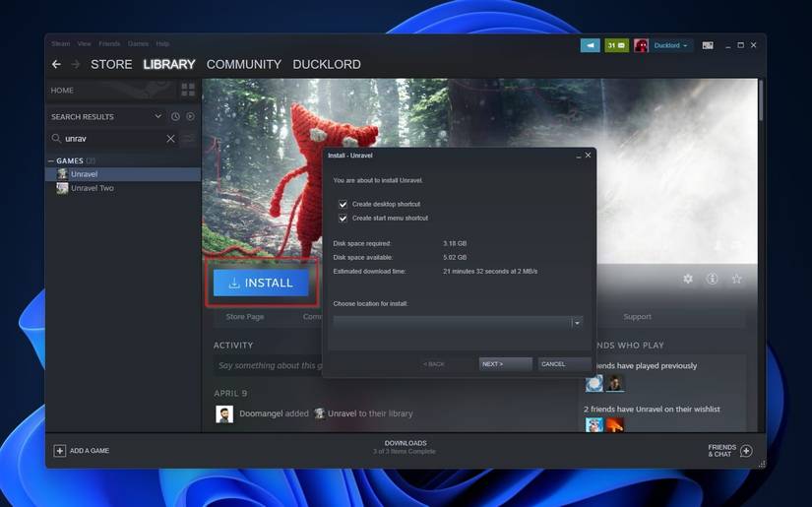Click Cancel in the install dialog
The image size is (812, 507).
[x=565, y=364]
